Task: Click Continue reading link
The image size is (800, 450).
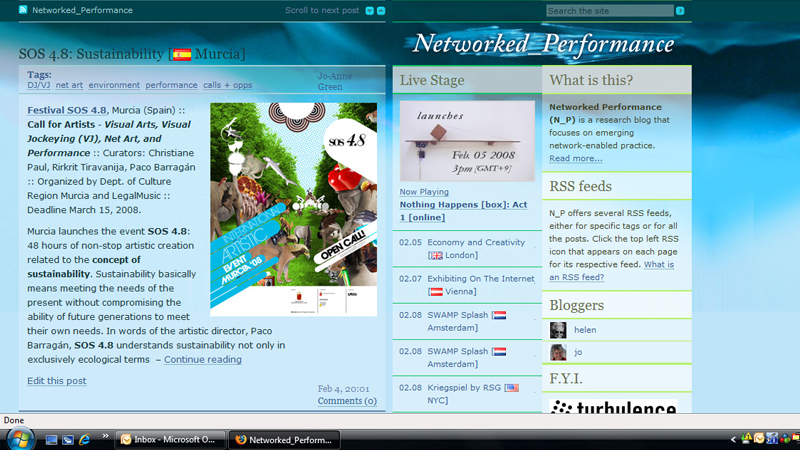Action: point(203,360)
